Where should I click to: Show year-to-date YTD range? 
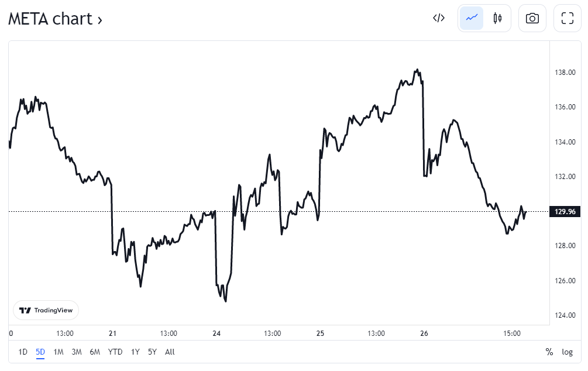[x=115, y=352]
